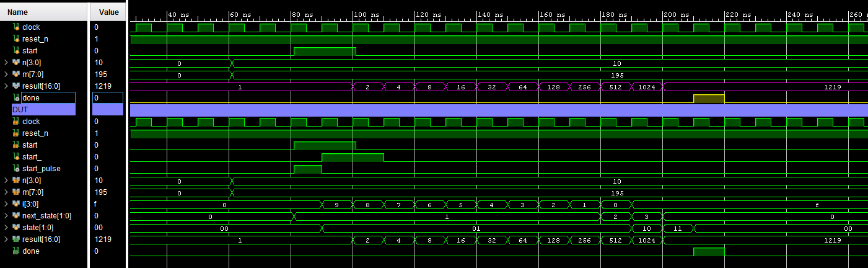868x268 pixels.
Task: Click the boxed value 0 of the highlighted done signal
Action: pos(107,98)
